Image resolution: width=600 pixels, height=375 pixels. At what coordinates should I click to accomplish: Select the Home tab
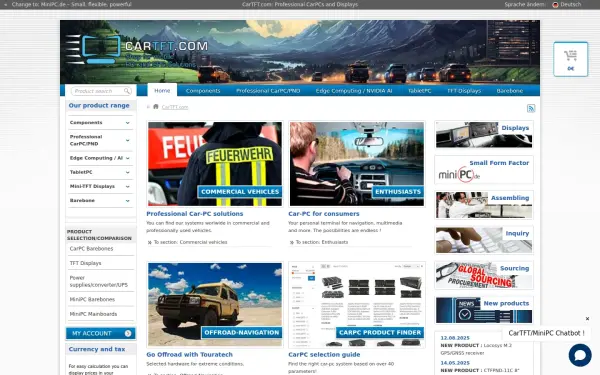162,90
